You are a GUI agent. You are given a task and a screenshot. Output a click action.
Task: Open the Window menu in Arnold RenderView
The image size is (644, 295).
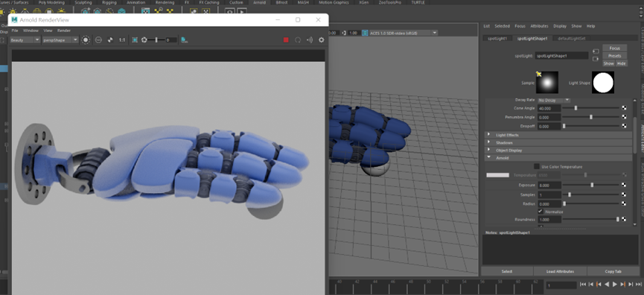[31, 31]
